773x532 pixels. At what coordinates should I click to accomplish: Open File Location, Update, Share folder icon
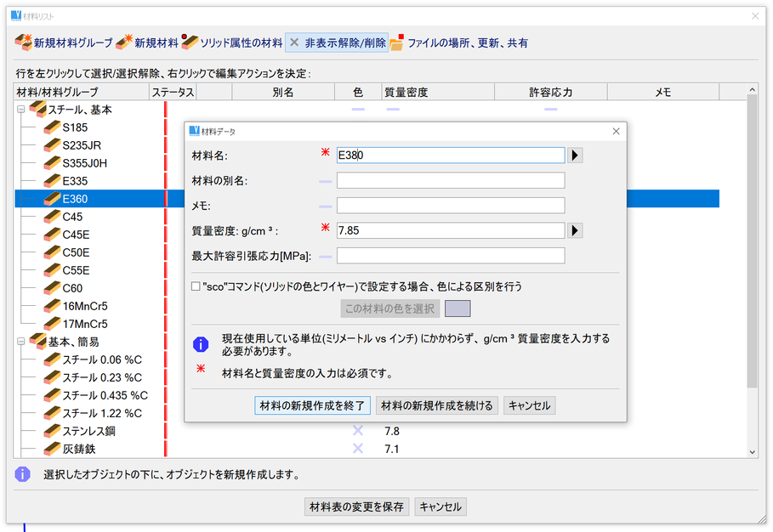[397, 42]
